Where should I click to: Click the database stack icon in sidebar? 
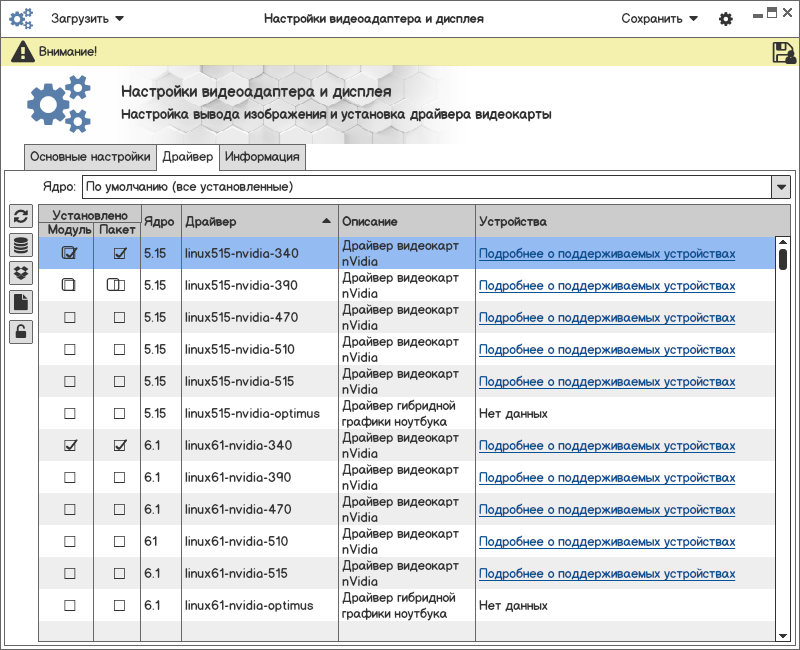(20, 245)
